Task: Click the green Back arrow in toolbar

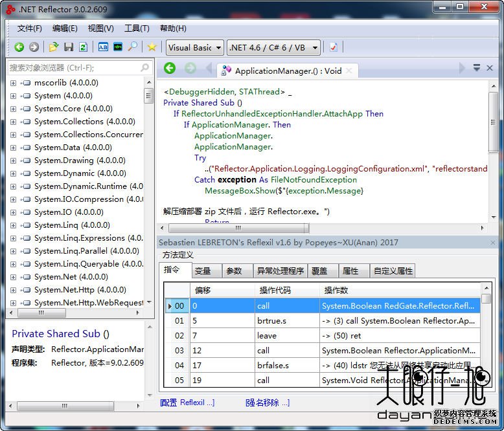Action: point(19,47)
